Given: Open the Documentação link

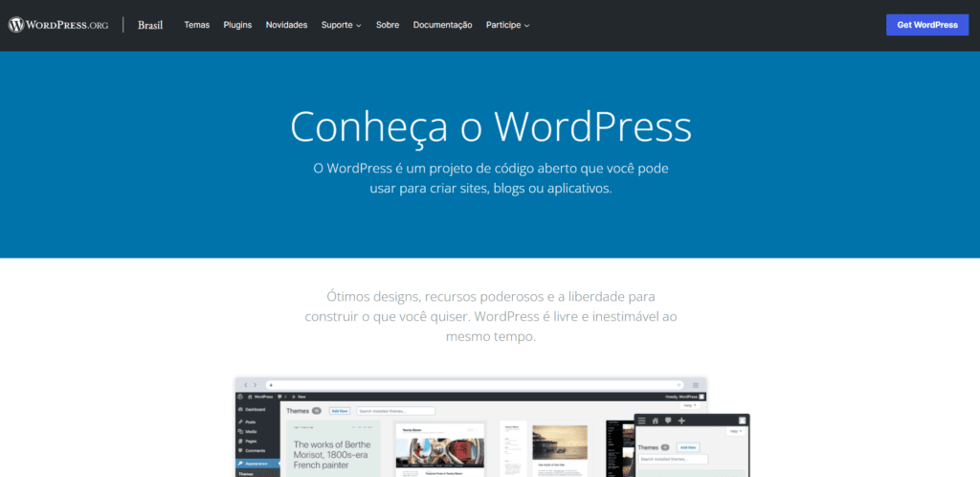Looking at the screenshot, I should 442,25.
